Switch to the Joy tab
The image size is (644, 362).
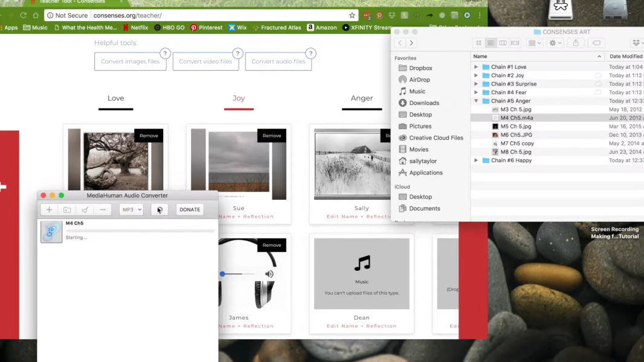[x=239, y=98]
